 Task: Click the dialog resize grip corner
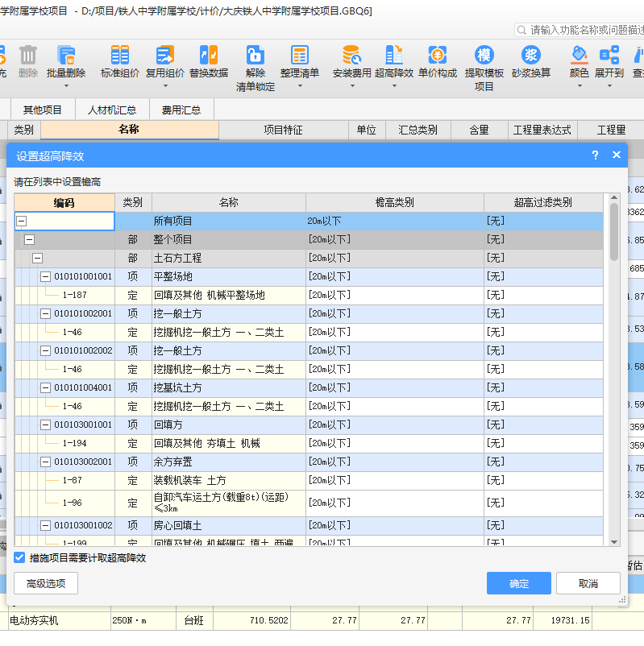pyautogui.click(x=622, y=600)
